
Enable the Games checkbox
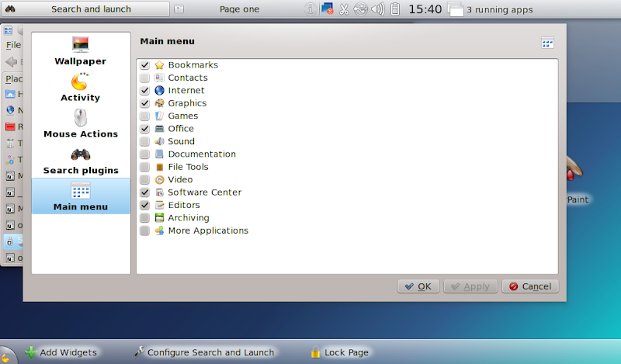coord(144,116)
